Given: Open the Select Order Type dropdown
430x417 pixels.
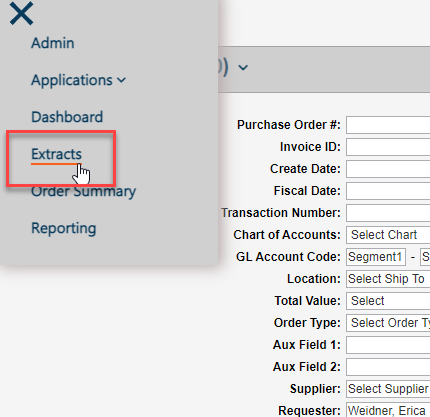Looking at the screenshot, I should point(388,323).
